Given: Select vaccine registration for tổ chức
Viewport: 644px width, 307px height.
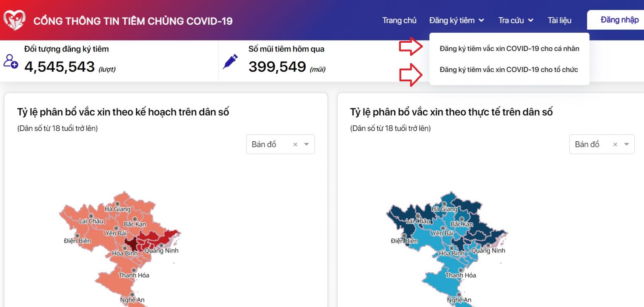Looking at the screenshot, I should 509,70.
